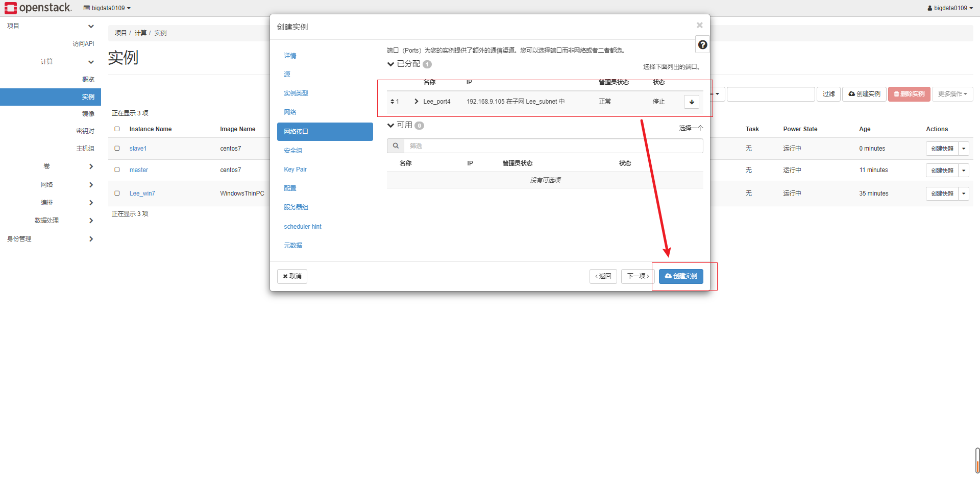Click 创建快照 for slave1 row
Viewport: 980px width, 483px height.
[x=942, y=149]
